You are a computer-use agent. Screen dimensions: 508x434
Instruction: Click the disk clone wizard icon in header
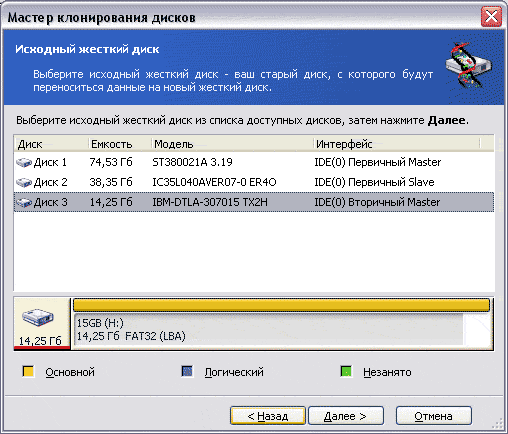[468, 65]
